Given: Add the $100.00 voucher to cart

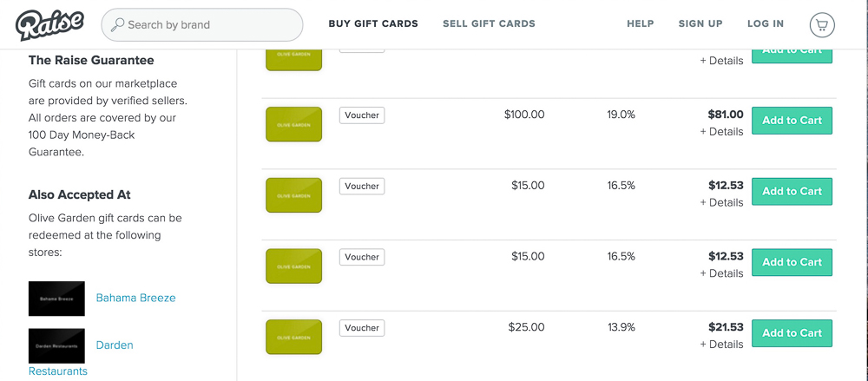Looking at the screenshot, I should tap(792, 121).
